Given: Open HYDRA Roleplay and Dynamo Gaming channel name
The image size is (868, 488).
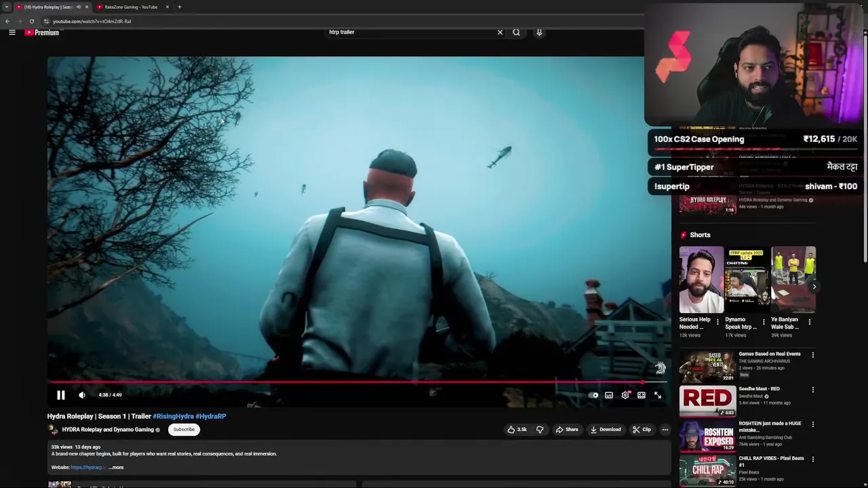Looking at the screenshot, I should pos(108,430).
